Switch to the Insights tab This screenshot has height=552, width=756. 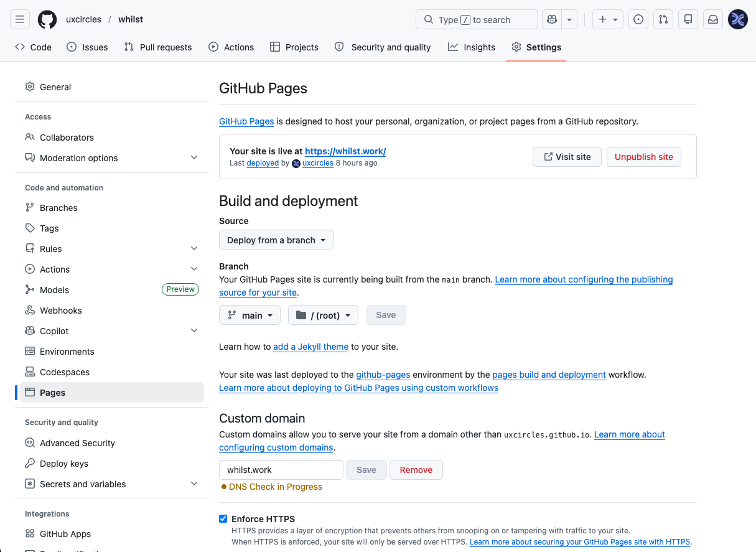pyautogui.click(x=472, y=47)
